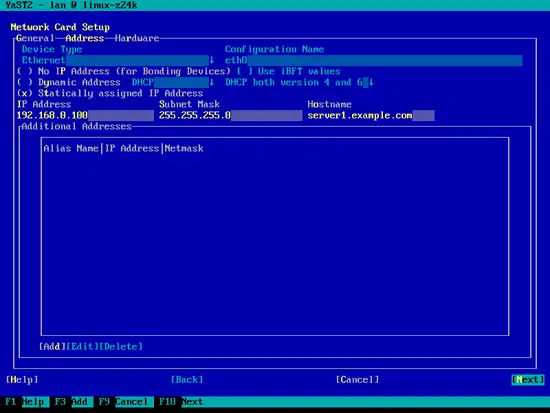This screenshot has width=550, height=413.
Task: Select No IP Address radio option
Action: tap(123, 71)
